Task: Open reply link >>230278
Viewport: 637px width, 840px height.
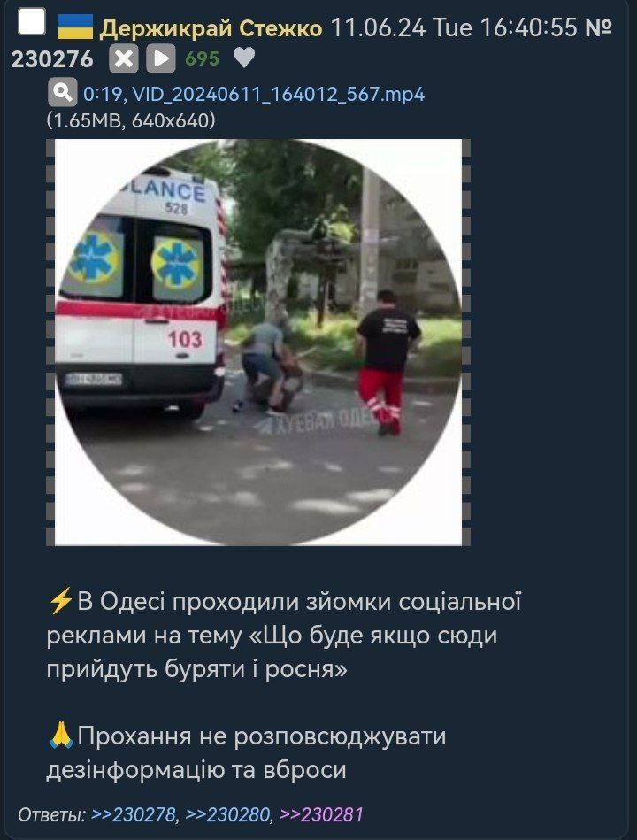Action: [134, 815]
